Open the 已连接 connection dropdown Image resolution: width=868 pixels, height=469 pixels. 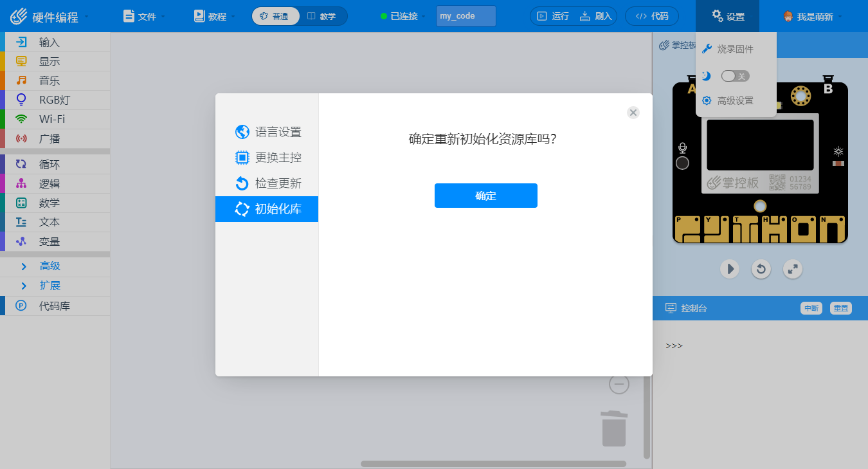(x=404, y=16)
